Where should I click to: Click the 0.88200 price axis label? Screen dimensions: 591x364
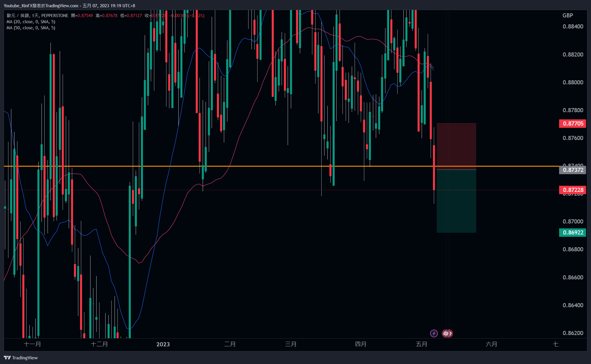pos(573,54)
